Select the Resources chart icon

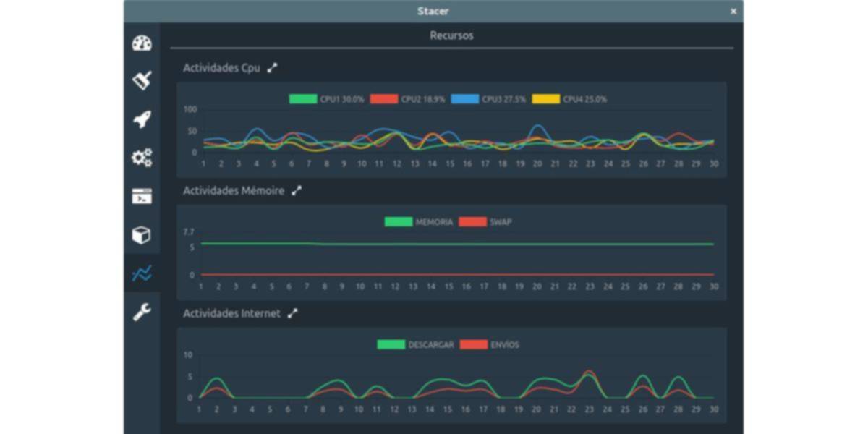tap(142, 273)
